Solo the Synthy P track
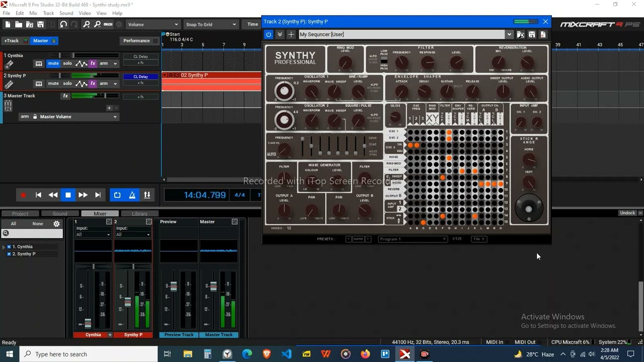This screenshot has height=362, width=644. (67, 83)
